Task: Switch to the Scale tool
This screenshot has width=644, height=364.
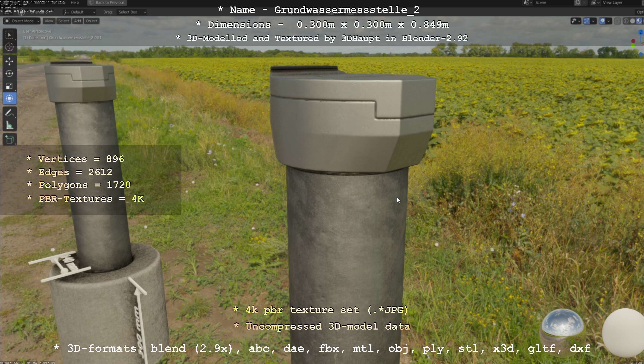Action: point(9,86)
